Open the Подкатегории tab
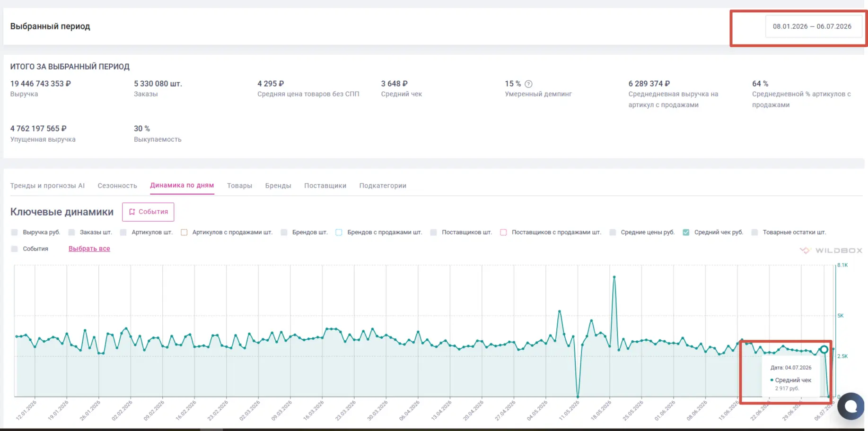The image size is (868, 431). [x=383, y=186]
